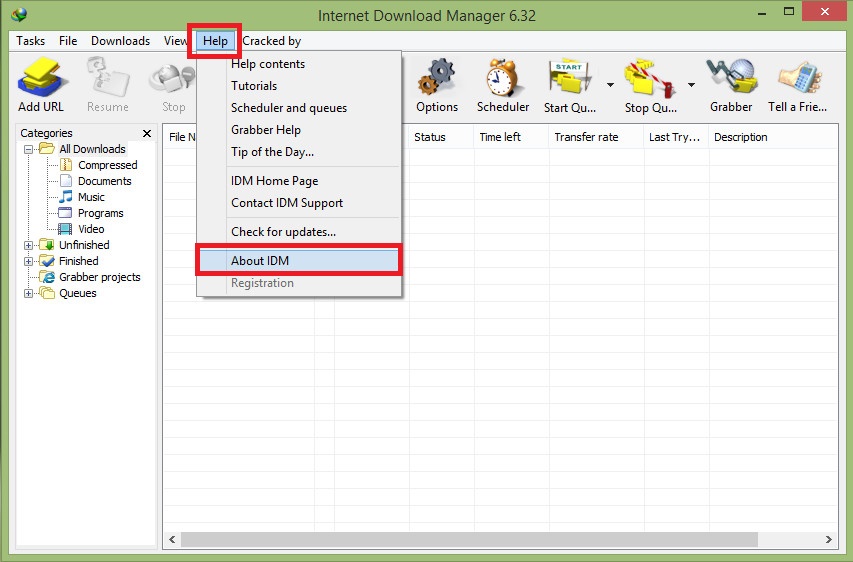Image resolution: width=853 pixels, height=562 pixels.
Task: Click the All Downloads folder icon
Action: coord(47,149)
